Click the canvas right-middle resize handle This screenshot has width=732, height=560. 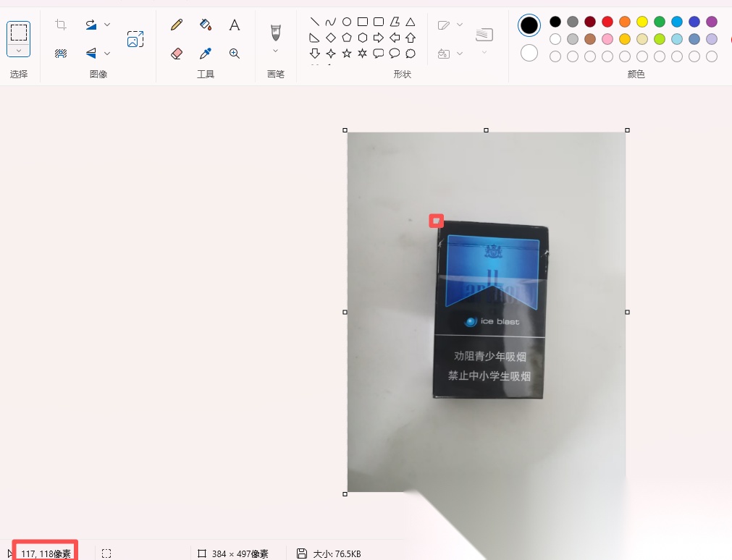(628, 312)
